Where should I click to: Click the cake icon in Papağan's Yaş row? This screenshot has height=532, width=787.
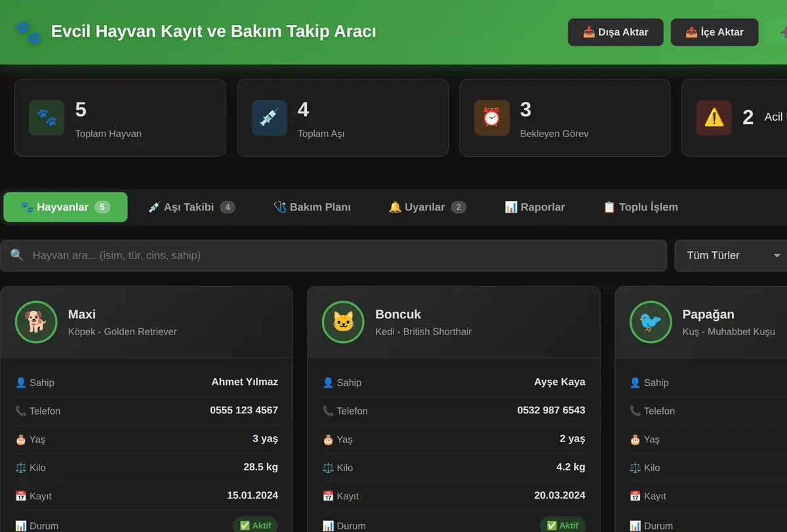[x=636, y=440]
